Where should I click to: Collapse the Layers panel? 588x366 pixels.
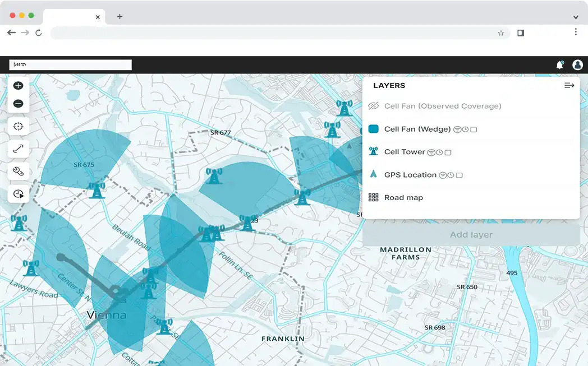(569, 86)
